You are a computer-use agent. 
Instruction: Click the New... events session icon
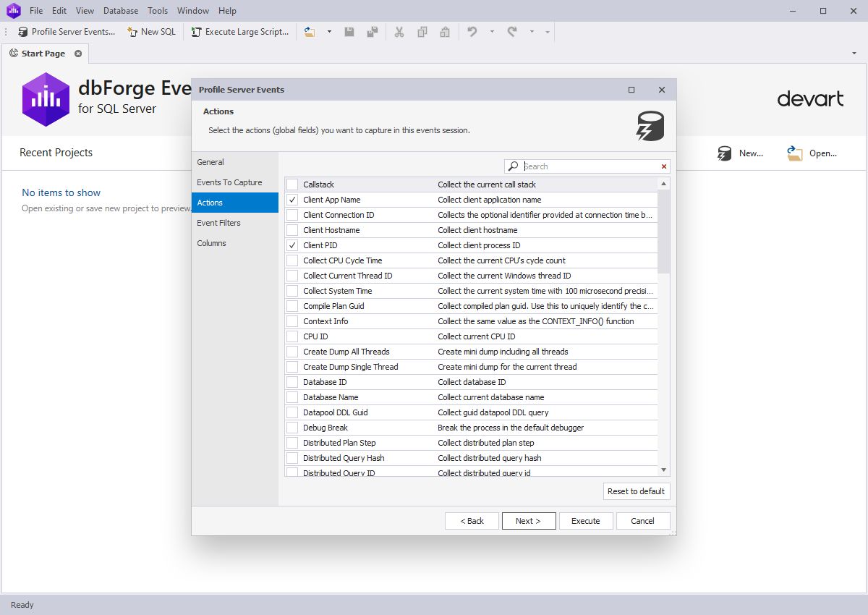tap(724, 153)
